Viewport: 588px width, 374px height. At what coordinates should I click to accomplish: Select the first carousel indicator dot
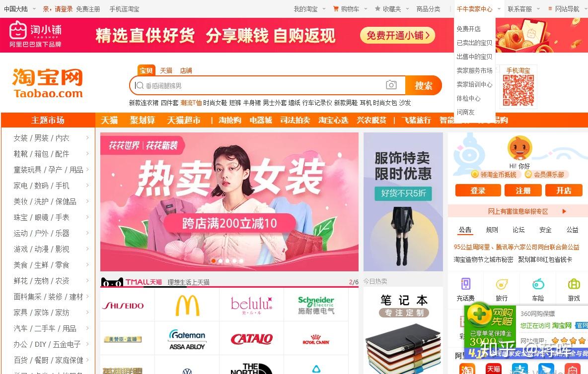coord(214,261)
